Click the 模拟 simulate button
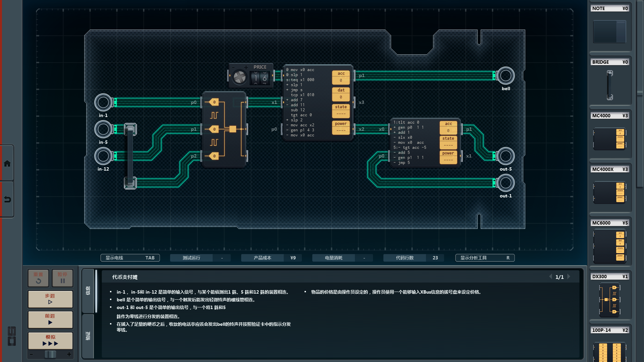 click(x=50, y=341)
